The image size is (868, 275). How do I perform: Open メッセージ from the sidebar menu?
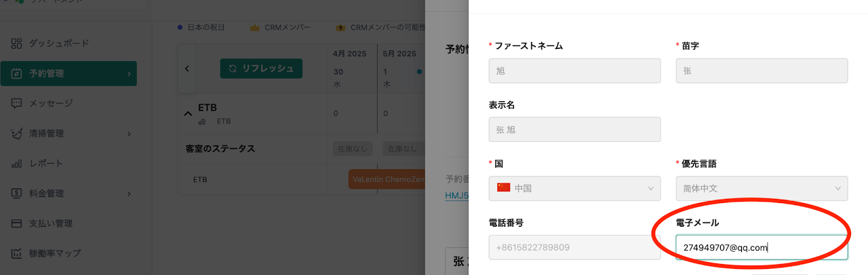point(50,103)
